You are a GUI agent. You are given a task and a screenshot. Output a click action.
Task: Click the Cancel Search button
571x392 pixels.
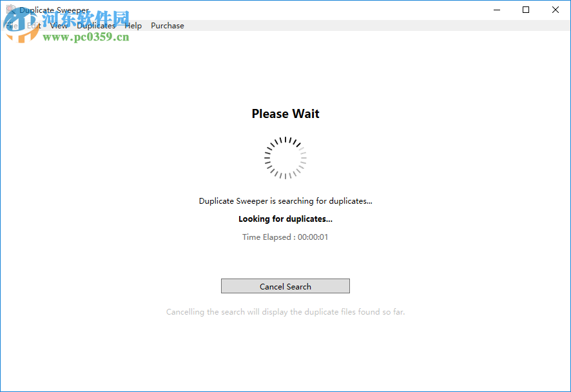pyautogui.click(x=285, y=286)
